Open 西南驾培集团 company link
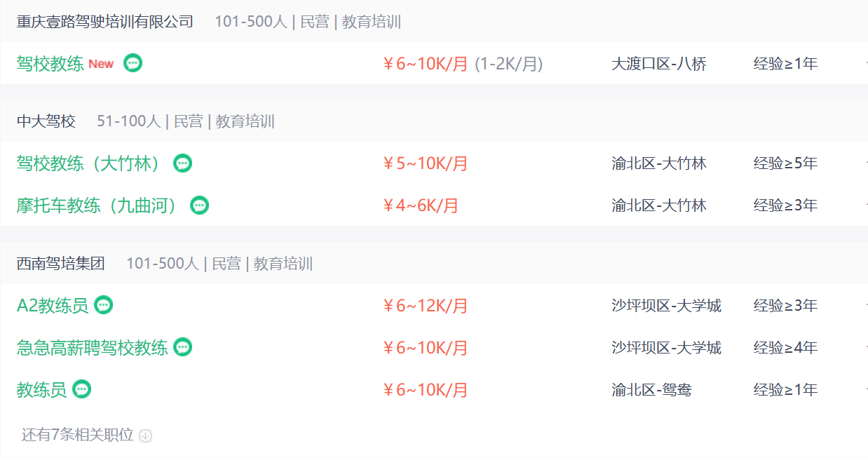This screenshot has width=868, height=458. pos(61,264)
